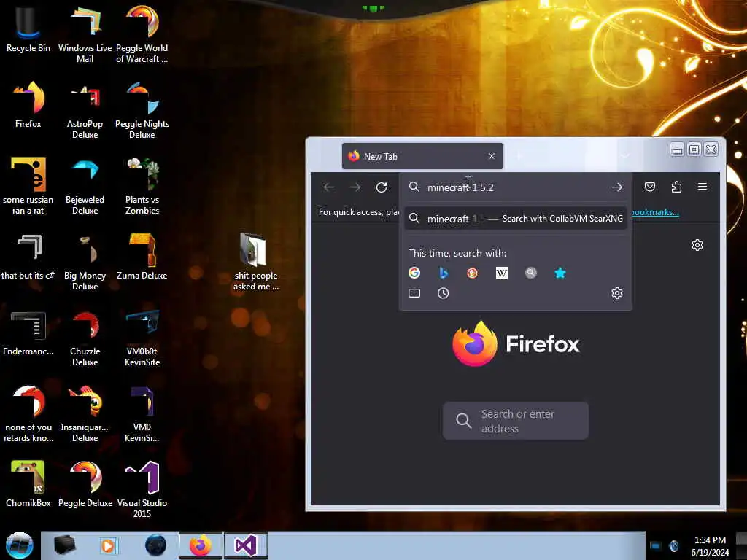Close the New Tab tab
Image resolution: width=747 pixels, height=560 pixels.
(x=491, y=156)
